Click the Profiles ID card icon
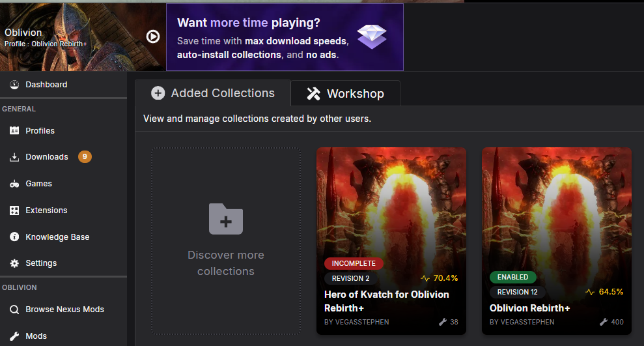Viewport: 644px width, 346px height. (x=14, y=131)
